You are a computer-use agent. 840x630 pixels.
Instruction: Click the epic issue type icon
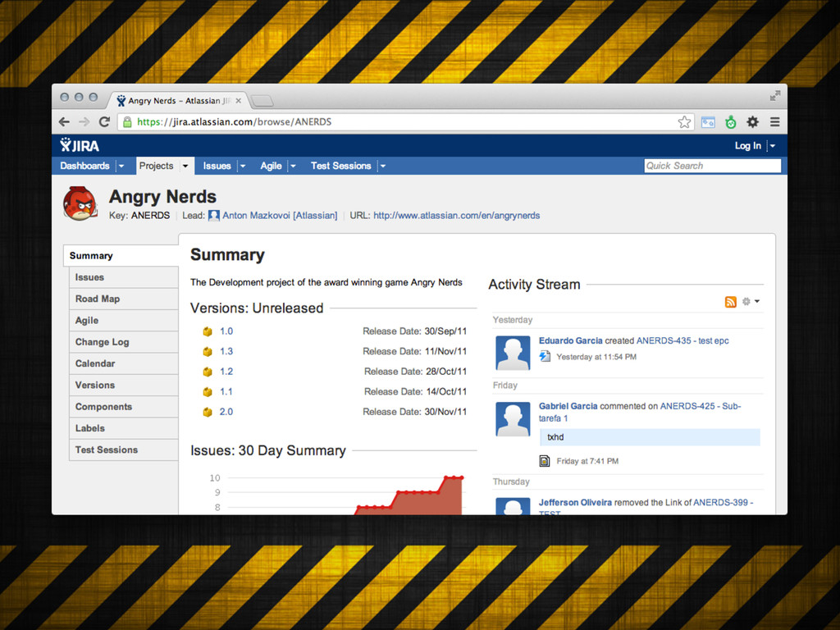point(545,356)
